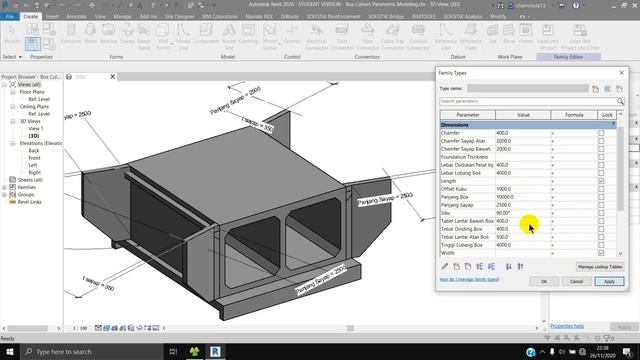
Task: Choose the Model Line tool
Action: pyautogui.click(x=183, y=37)
